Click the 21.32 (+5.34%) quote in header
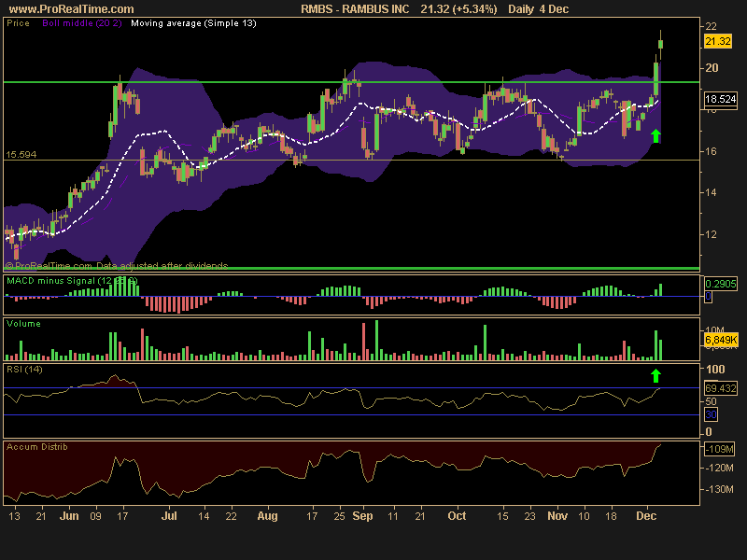The height and width of the screenshot is (560, 747). click(458, 9)
